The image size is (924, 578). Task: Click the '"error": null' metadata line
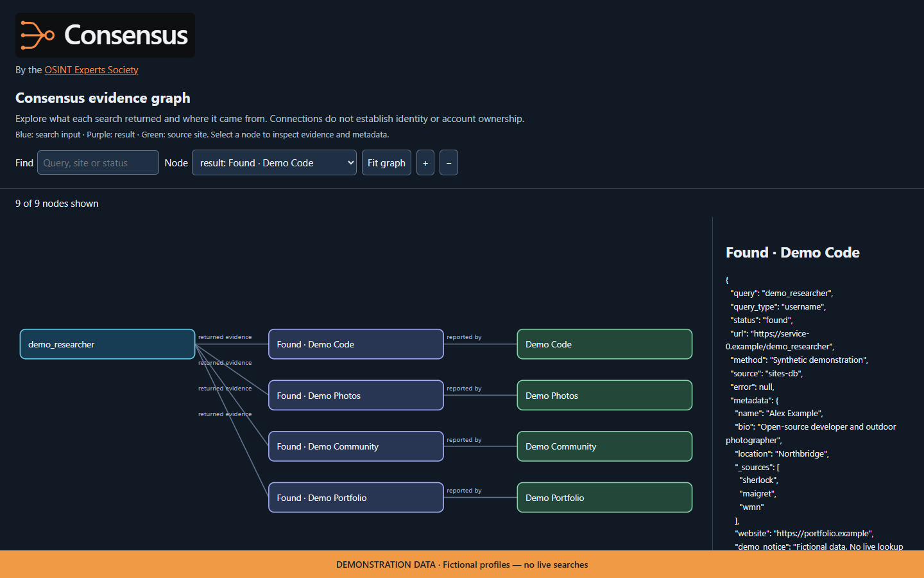pyautogui.click(x=753, y=387)
